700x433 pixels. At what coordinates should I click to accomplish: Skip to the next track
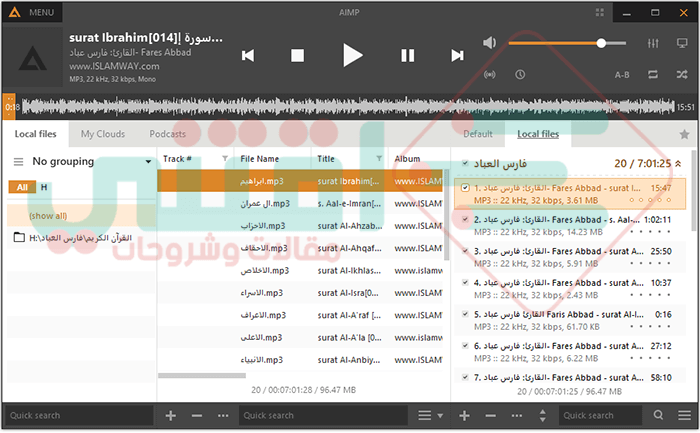click(457, 55)
